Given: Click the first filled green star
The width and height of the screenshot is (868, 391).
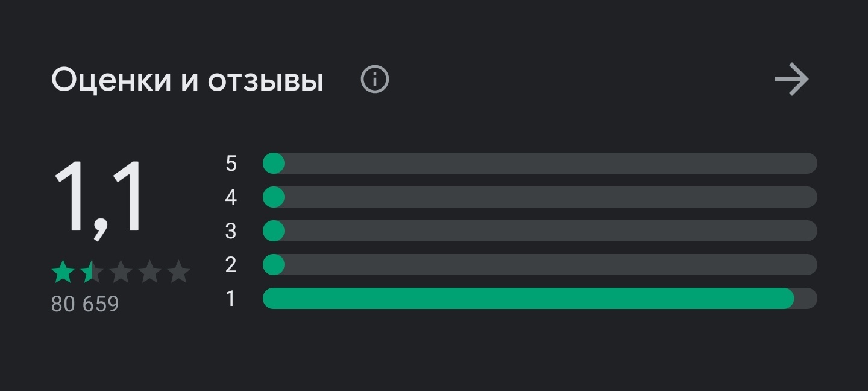Looking at the screenshot, I should tap(63, 272).
